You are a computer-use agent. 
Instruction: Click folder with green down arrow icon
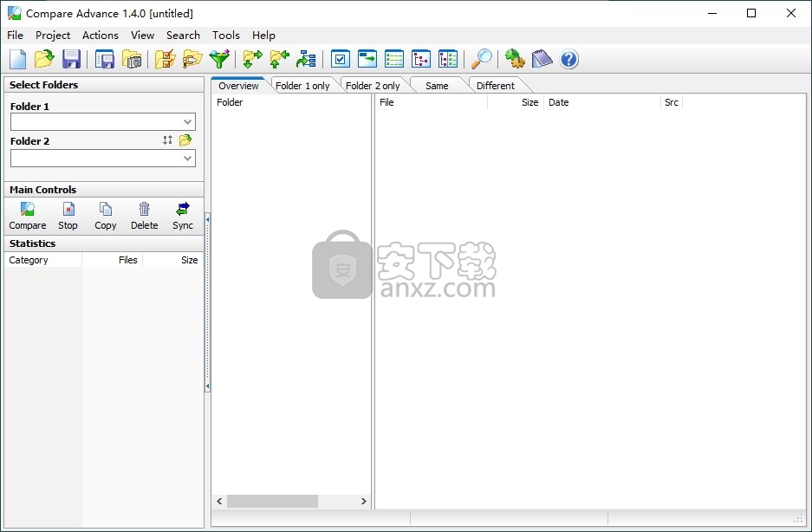click(253, 59)
